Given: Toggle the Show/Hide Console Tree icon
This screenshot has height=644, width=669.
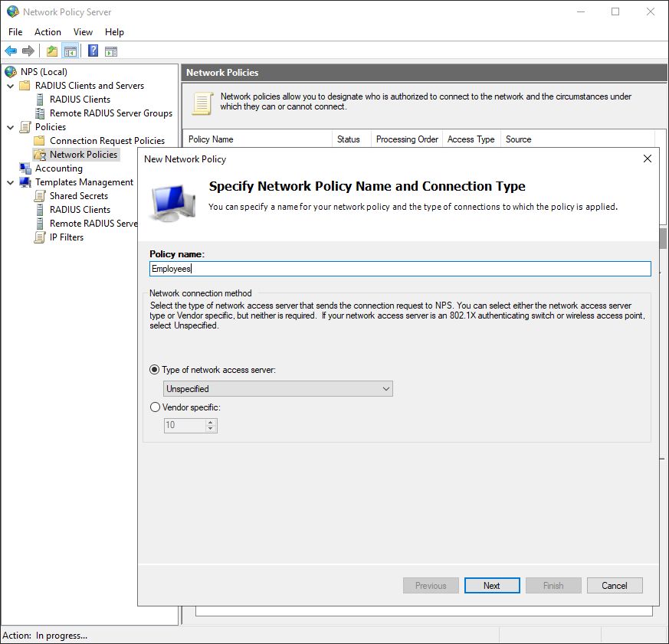Looking at the screenshot, I should (71, 51).
